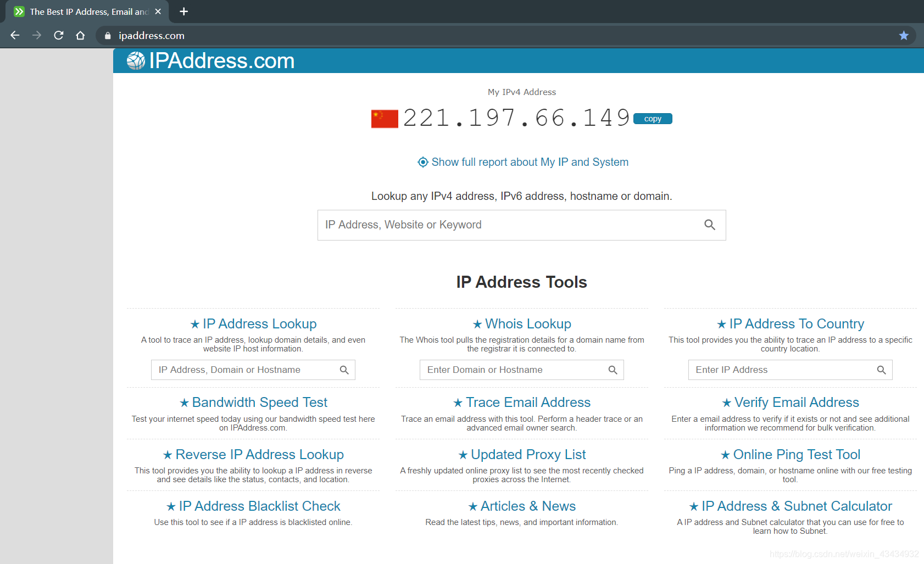The image size is (924, 564).
Task: Click magnifier in IP To Country field
Action: click(882, 370)
